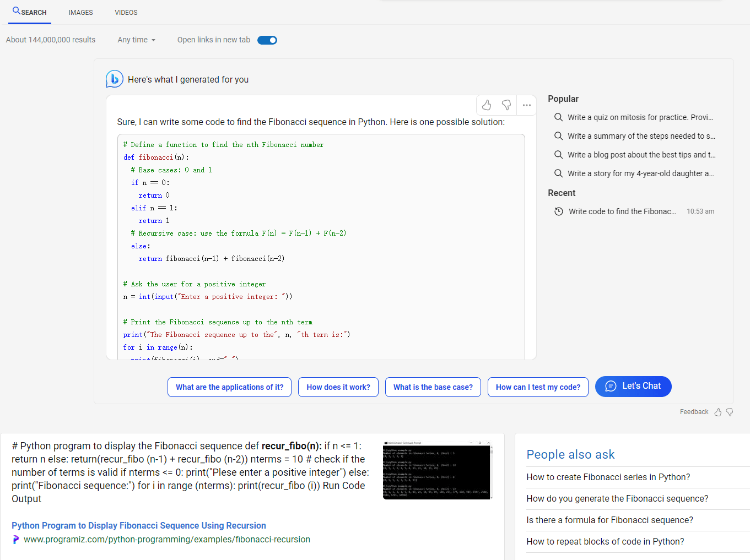The width and height of the screenshot is (750, 560).
Task: Select 'How does it work?' suggestion
Action: 338,387
